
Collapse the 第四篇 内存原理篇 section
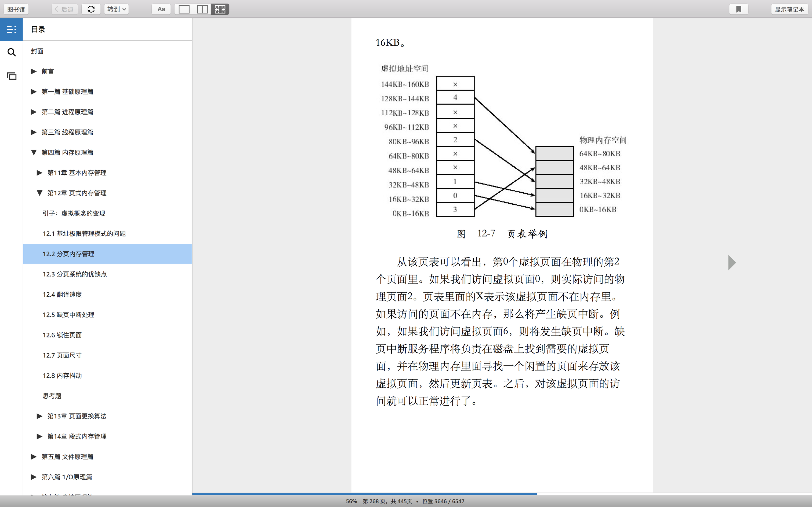pos(34,153)
